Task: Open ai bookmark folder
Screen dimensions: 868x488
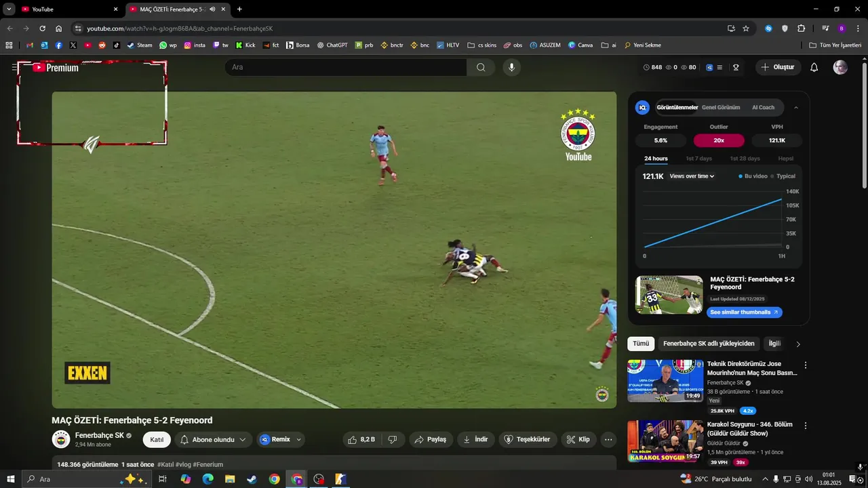Action: 609,45
